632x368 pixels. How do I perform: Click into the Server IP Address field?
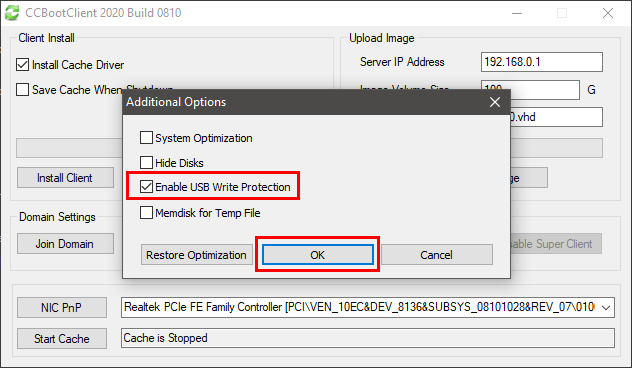(542, 62)
